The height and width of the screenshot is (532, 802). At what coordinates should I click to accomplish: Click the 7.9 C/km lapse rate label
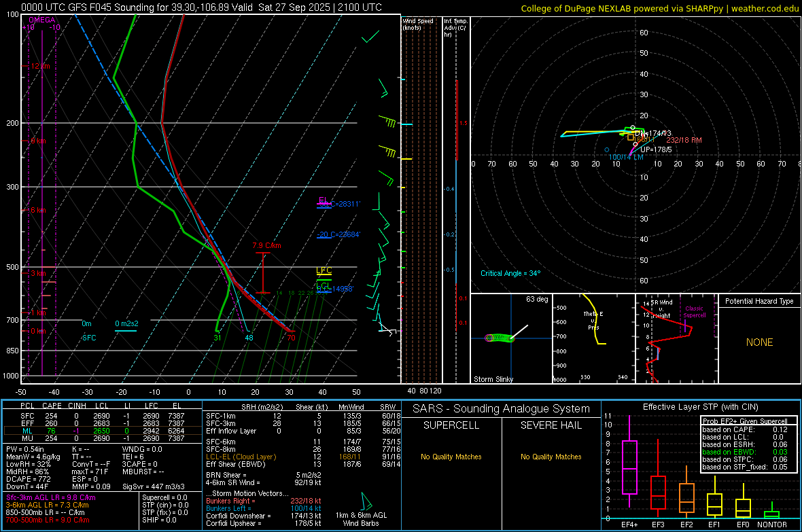coord(266,245)
